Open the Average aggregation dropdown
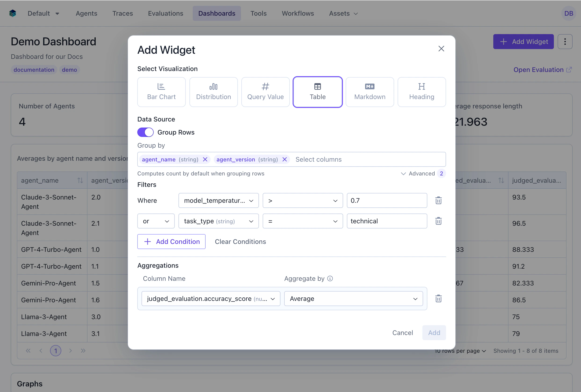The width and height of the screenshot is (581, 392). coord(353,298)
